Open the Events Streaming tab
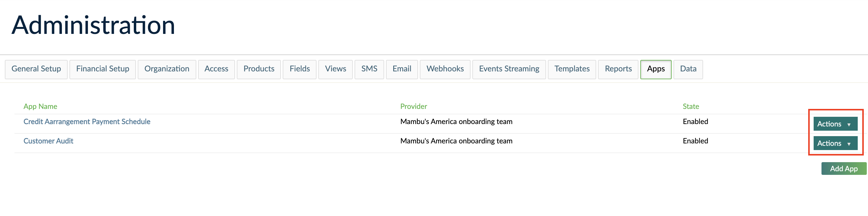 pyautogui.click(x=509, y=69)
